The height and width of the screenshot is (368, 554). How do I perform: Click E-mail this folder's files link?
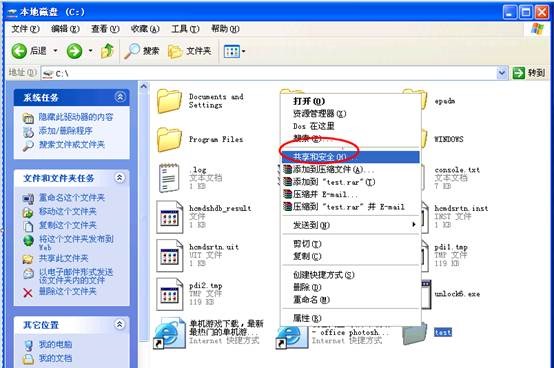(x=76, y=276)
